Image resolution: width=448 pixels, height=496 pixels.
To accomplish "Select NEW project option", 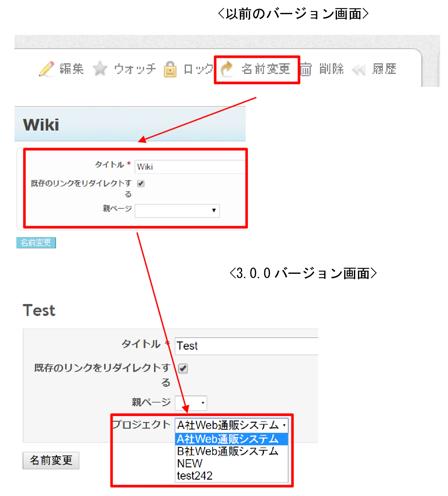I will (232, 464).
